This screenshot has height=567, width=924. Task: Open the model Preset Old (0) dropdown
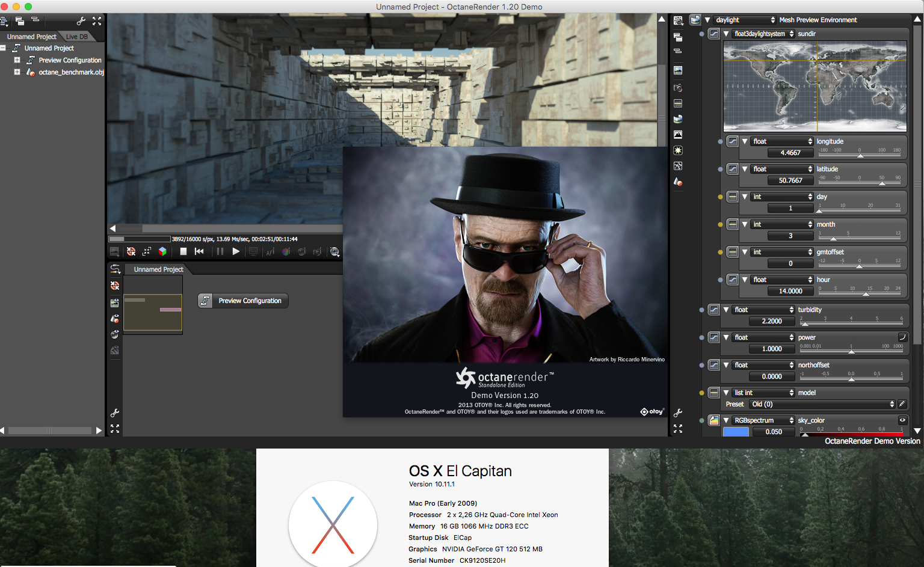[823, 404]
